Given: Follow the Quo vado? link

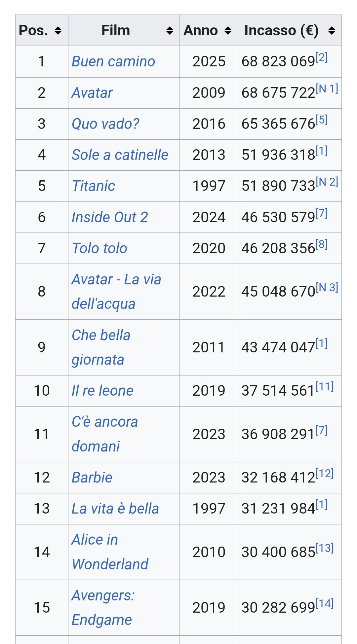Looking at the screenshot, I should pyautogui.click(x=105, y=124).
